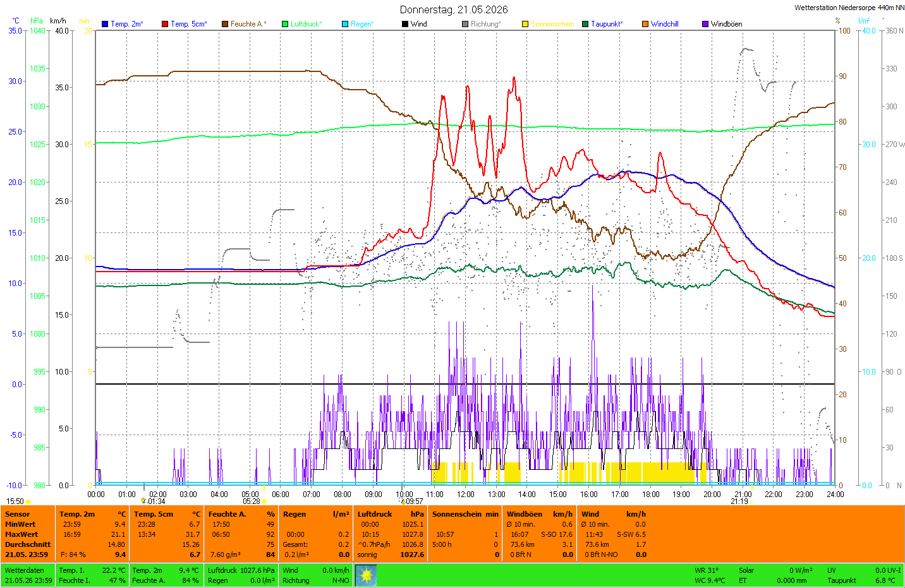Click the 'Taupunkt' label in the green bar
905x588 pixels.
tap(842, 580)
